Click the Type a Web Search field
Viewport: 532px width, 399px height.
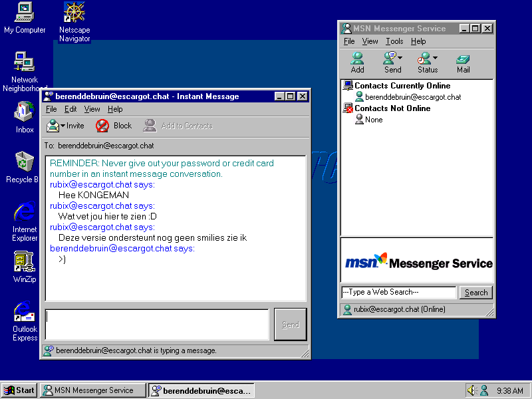(398, 293)
